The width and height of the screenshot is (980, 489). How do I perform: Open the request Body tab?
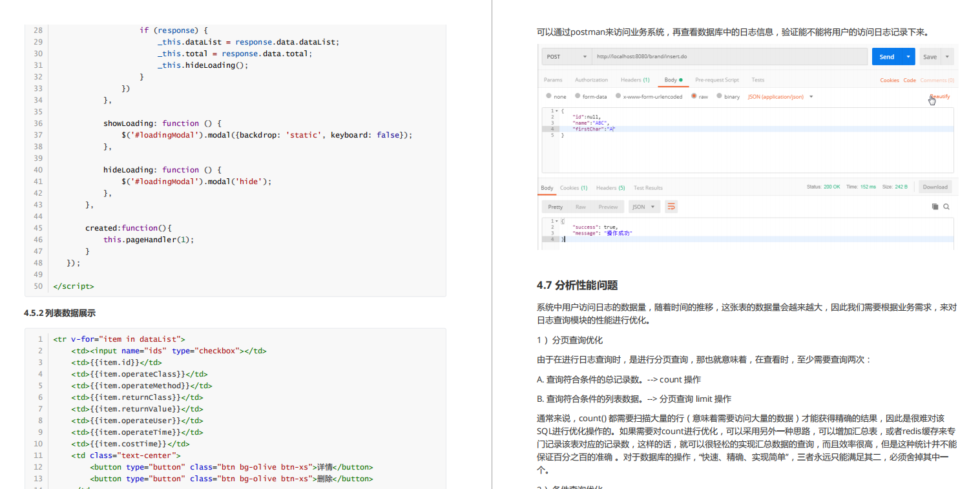(673, 80)
